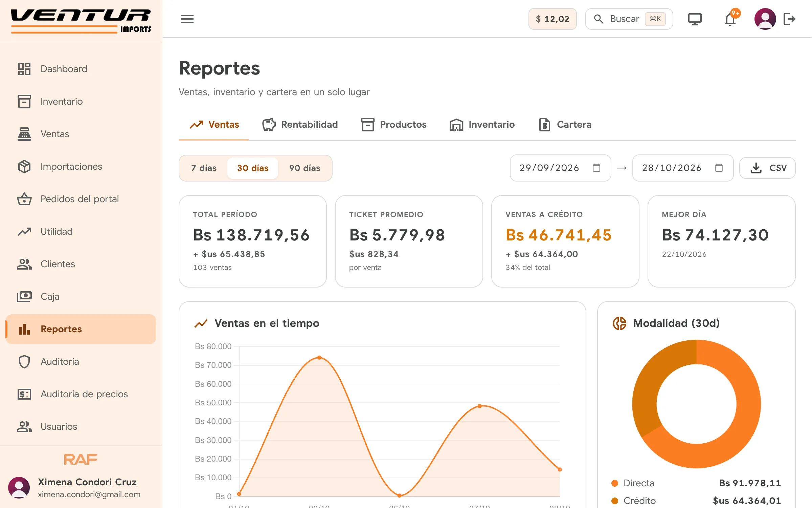Screen dimensions: 812x508
Task: Click the notifications bell icon
Action: click(730, 19)
